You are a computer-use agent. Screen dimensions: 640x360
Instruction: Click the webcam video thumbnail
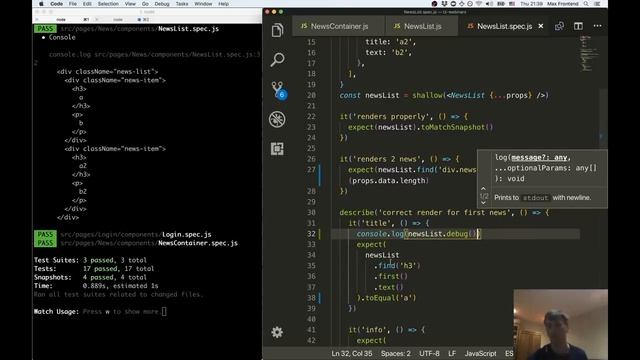pos(560,324)
